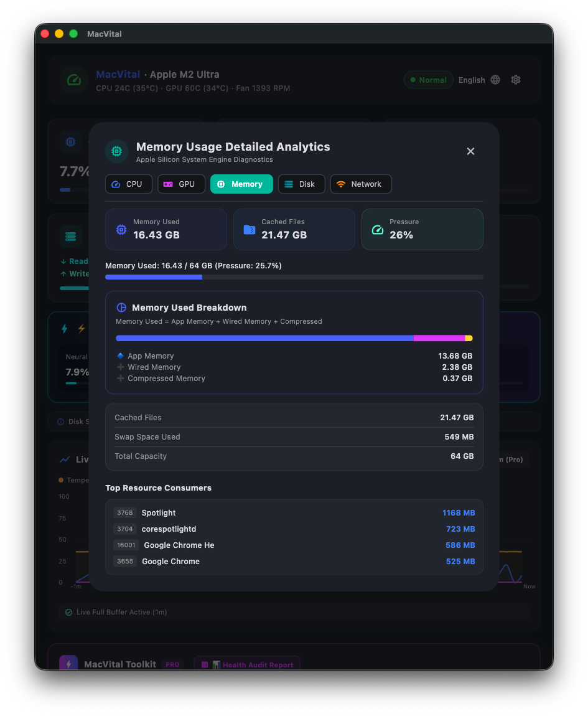Click the magenta Wired Memory bar segment
This screenshot has width=588, height=716.
[439, 338]
